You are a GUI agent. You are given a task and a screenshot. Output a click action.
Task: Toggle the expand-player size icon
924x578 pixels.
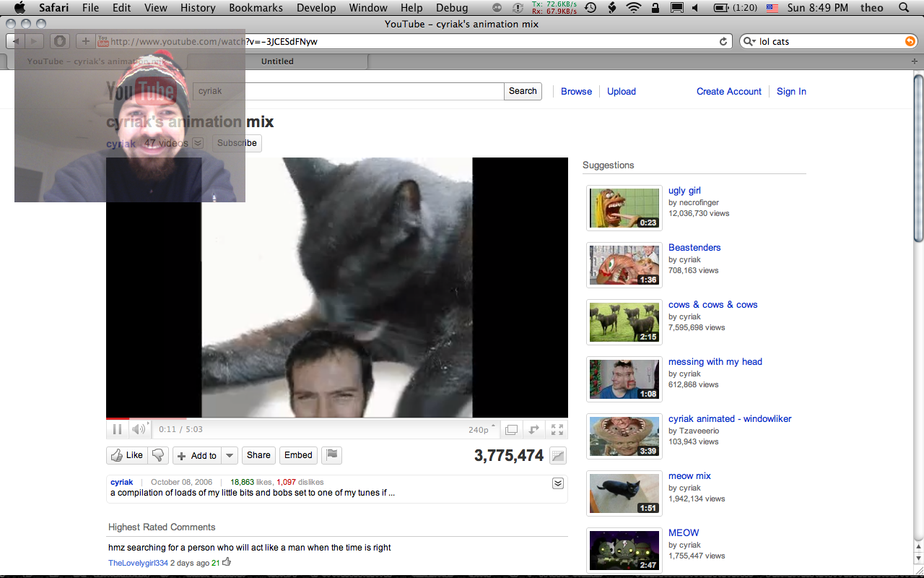[x=534, y=429]
